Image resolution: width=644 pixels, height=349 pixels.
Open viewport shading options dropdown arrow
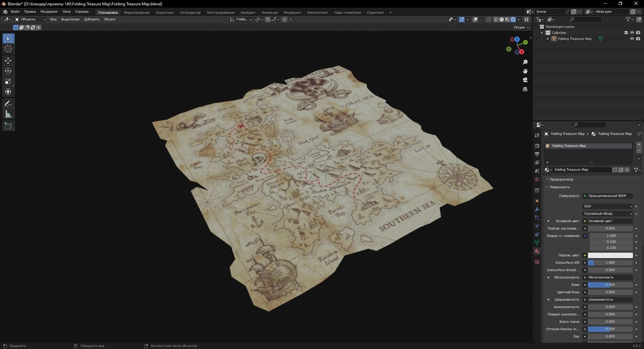click(x=519, y=19)
